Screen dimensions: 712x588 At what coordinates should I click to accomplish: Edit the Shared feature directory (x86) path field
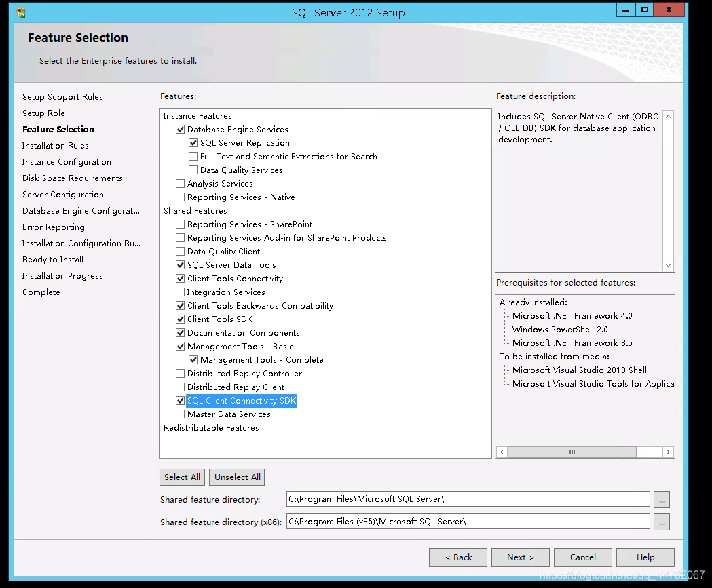(468, 522)
